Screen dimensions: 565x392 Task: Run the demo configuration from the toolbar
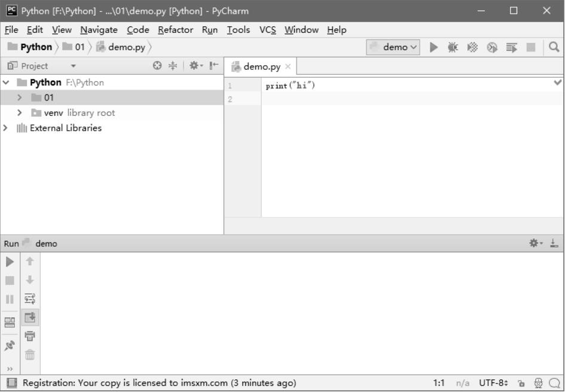[x=433, y=47]
